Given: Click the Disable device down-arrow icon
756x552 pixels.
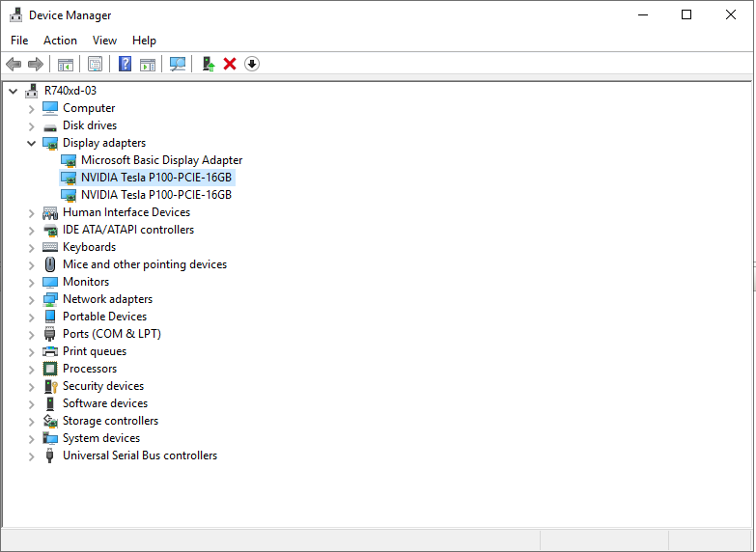Looking at the screenshot, I should click(252, 64).
